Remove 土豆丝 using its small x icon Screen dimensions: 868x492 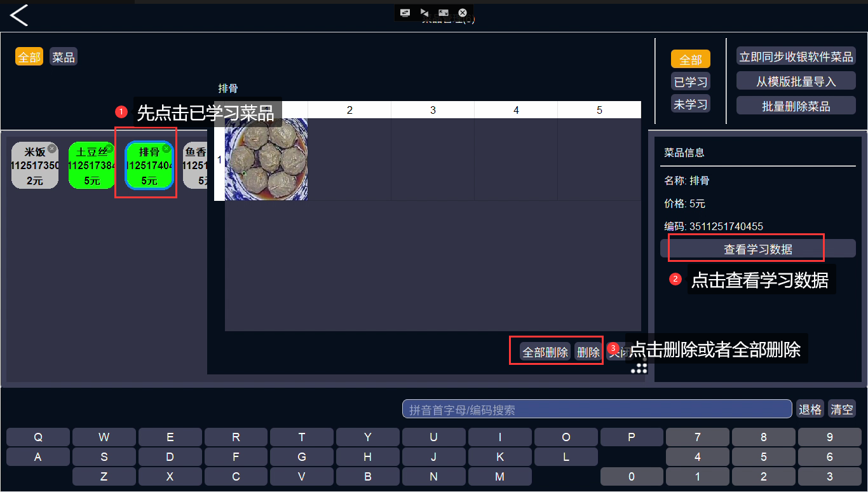(x=109, y=149)
